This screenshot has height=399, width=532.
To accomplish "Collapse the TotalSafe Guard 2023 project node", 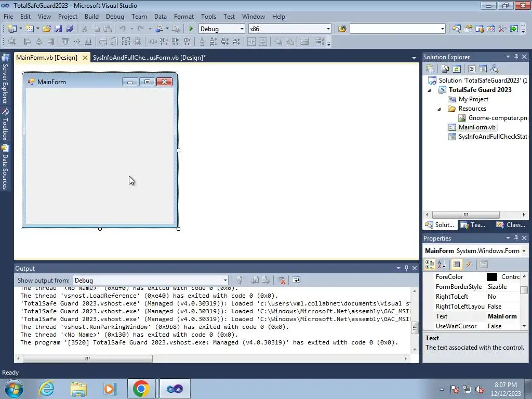I will pyautogui.click(x=429, y=90).
